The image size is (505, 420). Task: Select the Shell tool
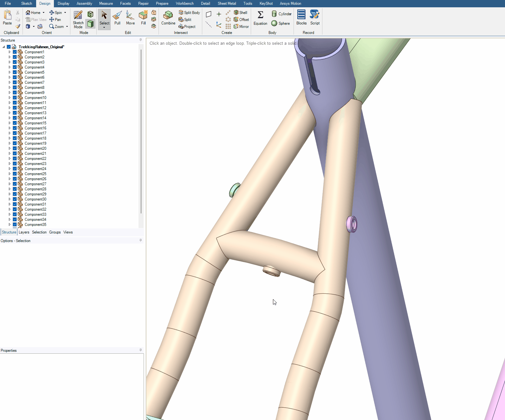241,13
